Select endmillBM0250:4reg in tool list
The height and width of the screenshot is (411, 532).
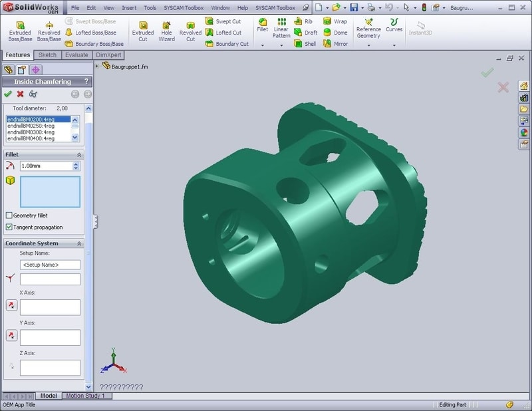[39, 126]
